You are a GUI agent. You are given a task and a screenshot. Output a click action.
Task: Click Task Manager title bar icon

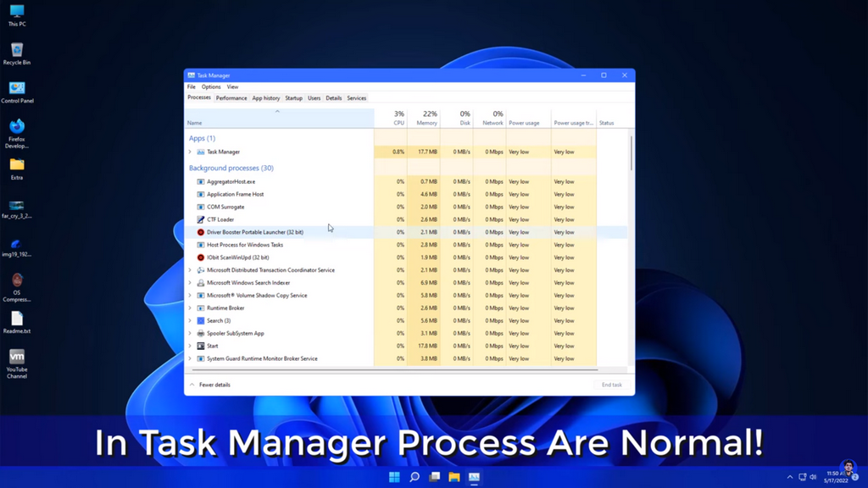pyautogui.click(x=191, y=75)
